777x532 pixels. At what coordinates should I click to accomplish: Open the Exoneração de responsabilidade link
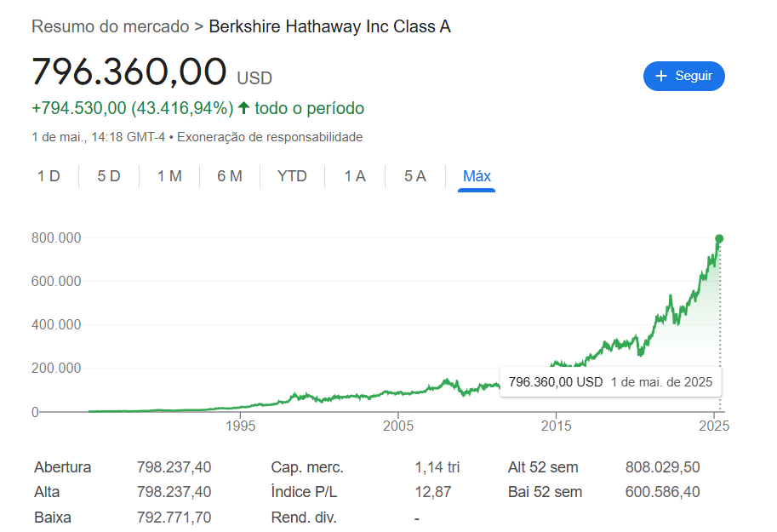[270, 137]
